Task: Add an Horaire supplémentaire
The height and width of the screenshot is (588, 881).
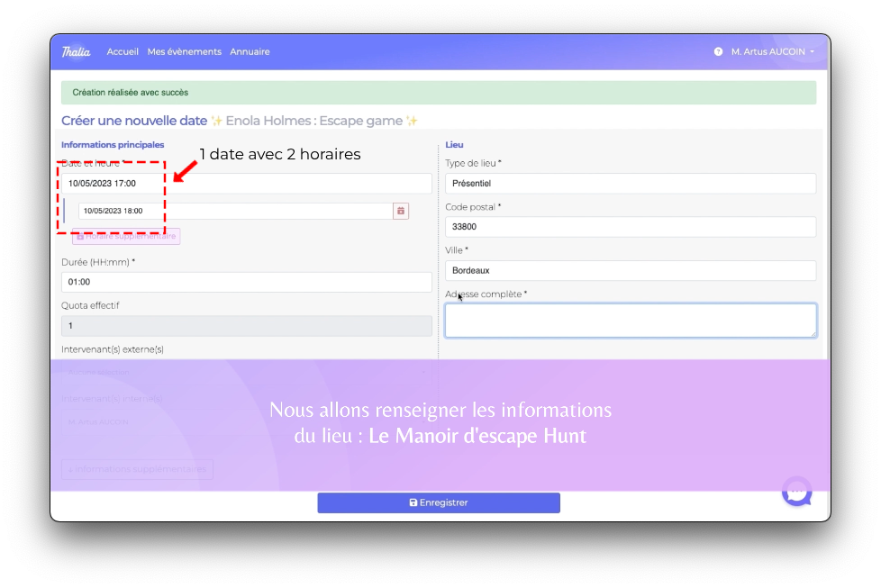Action: coord(126,236)
